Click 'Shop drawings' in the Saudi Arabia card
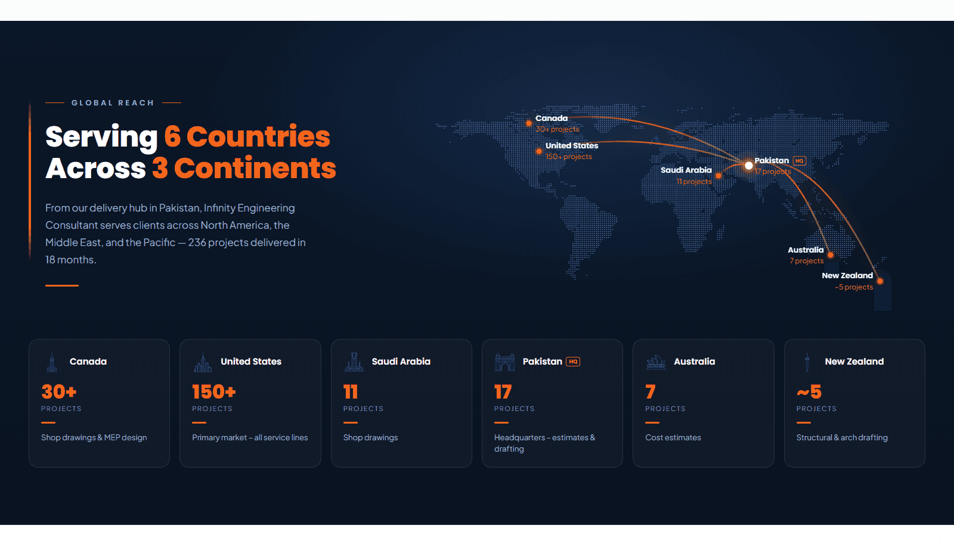 370,437
